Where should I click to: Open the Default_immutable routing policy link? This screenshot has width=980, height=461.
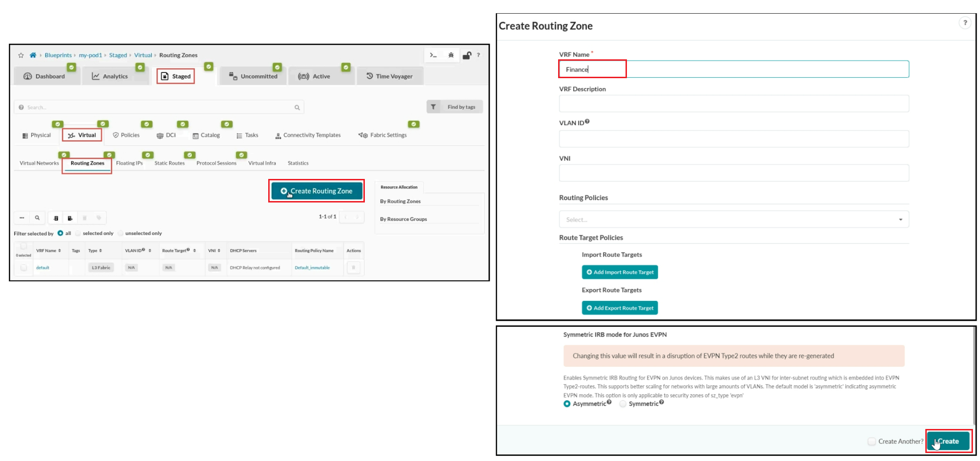pos(312,267)
